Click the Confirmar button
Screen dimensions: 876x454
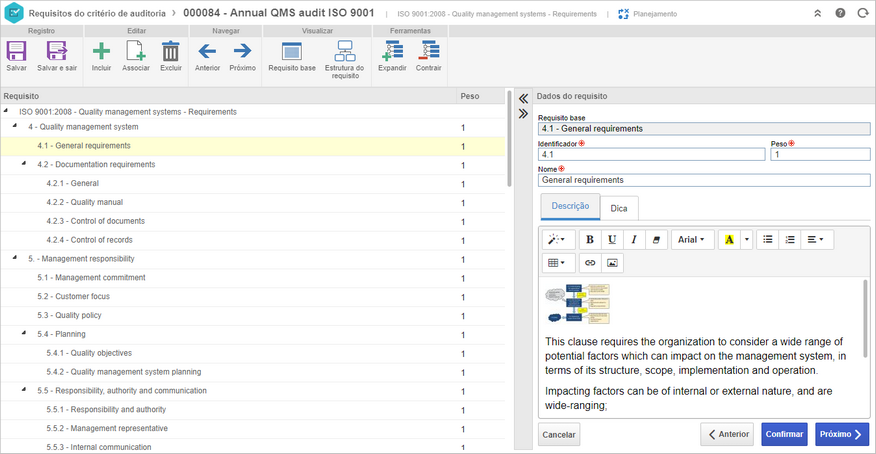[x=784, y=434]
